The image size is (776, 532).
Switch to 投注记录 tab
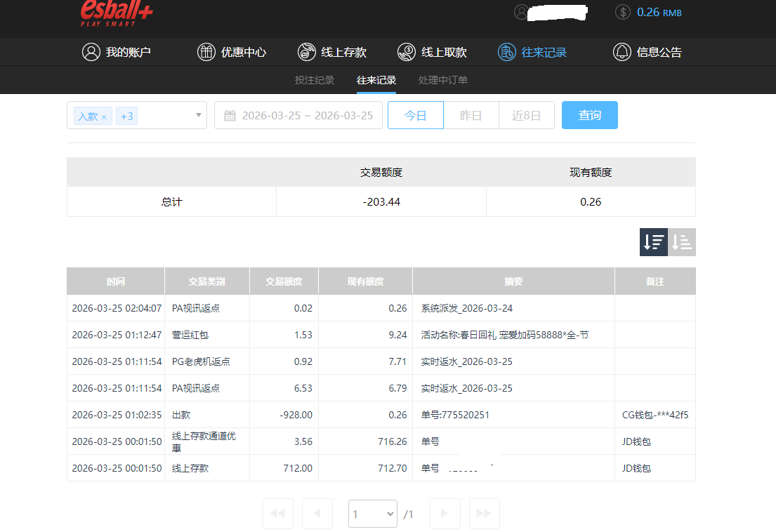pyautogui.click(x=315, y=80)
